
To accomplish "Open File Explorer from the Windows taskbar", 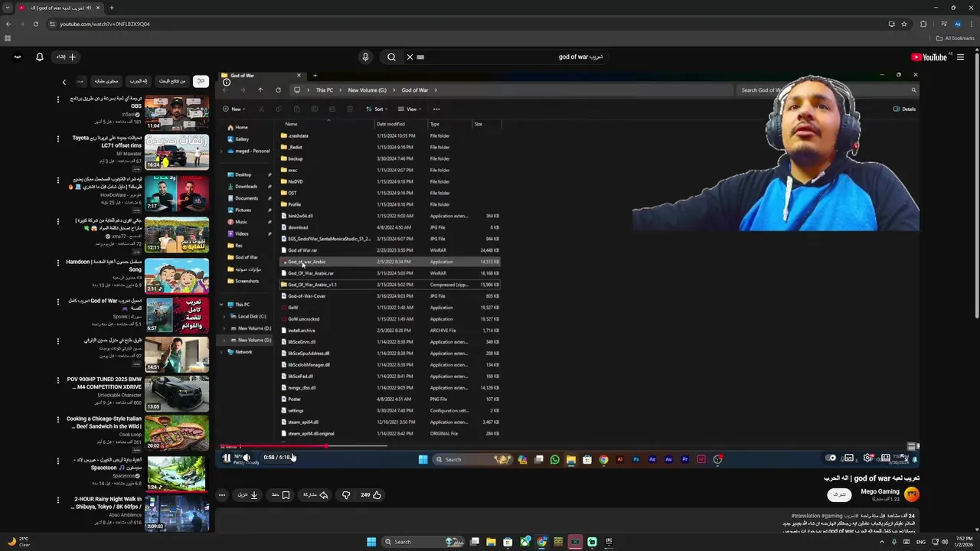I will click(491, 542).
